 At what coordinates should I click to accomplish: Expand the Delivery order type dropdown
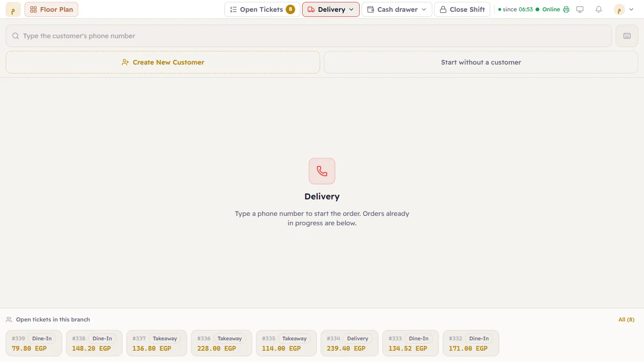tap(331, 9)
